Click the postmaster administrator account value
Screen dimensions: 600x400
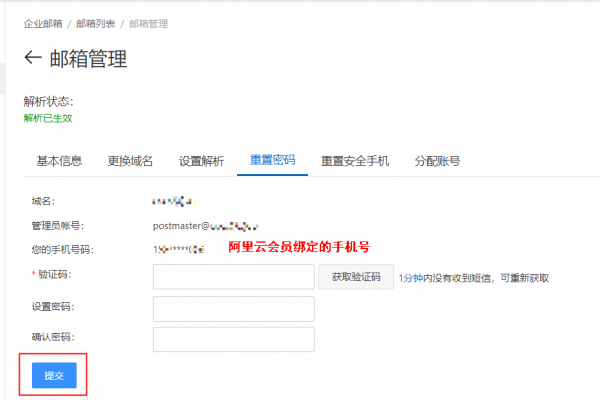[x=206, y=226]
